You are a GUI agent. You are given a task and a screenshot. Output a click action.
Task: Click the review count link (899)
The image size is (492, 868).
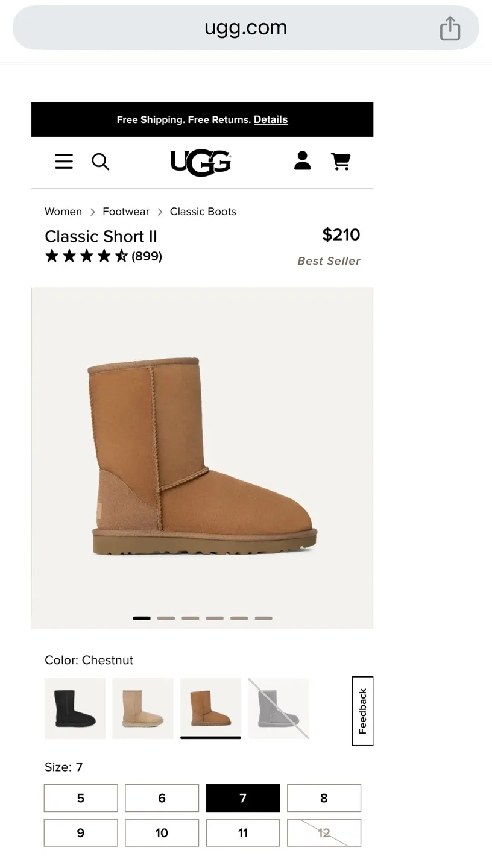(147, 256)
